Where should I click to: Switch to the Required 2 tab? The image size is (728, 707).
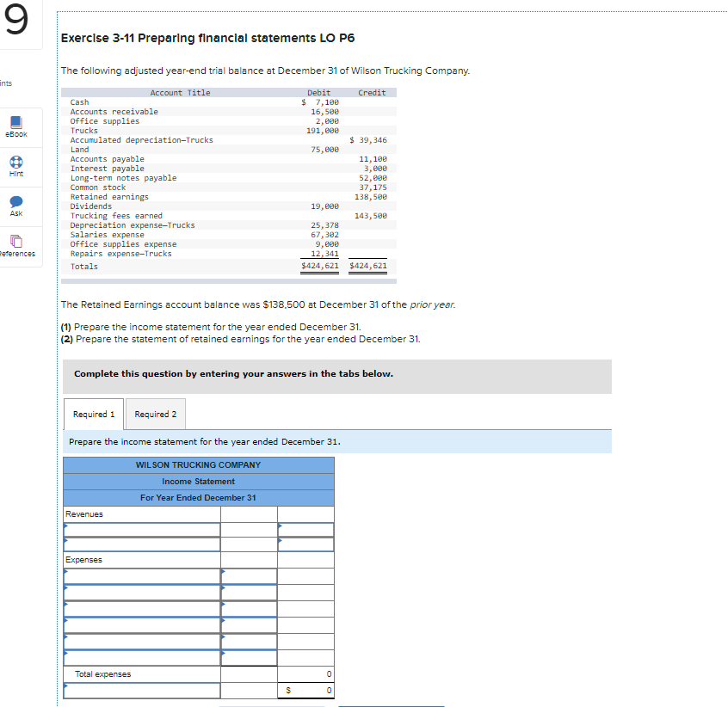tap(155, 414)
